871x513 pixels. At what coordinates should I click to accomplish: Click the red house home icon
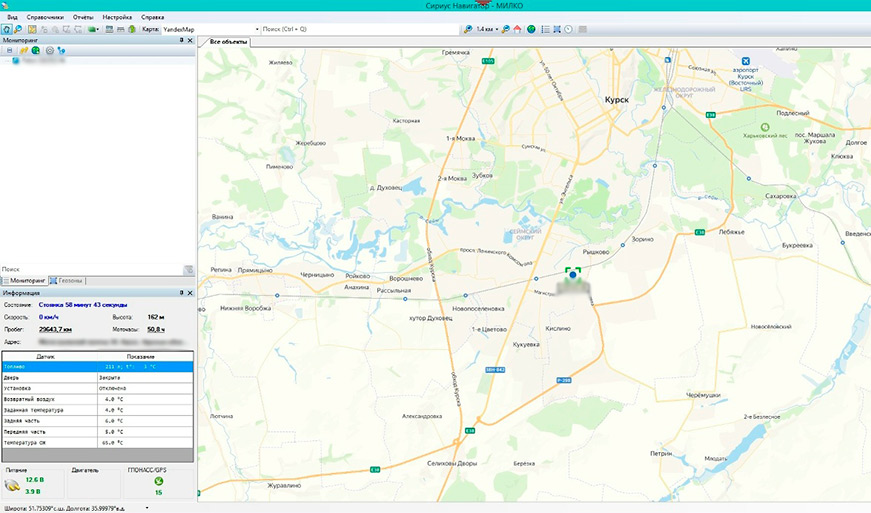tap(517, 29)
